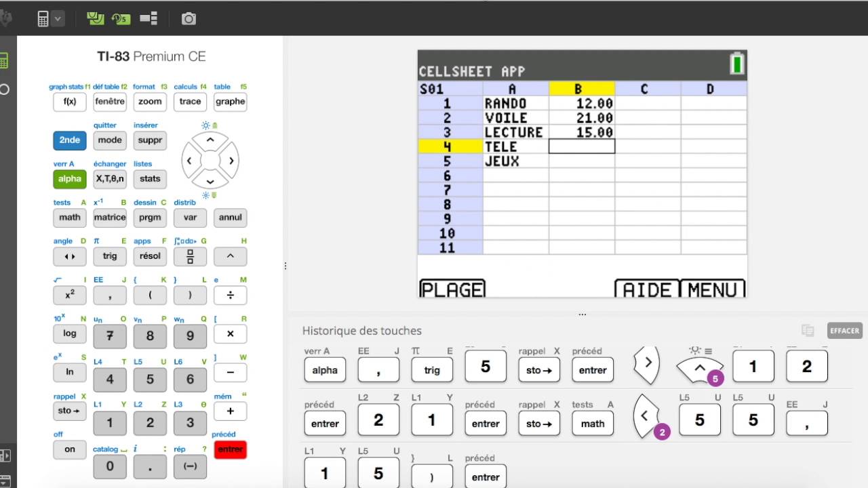Click the caret exponent key
This screenshot has height=488, width=868.
(231, 256)
